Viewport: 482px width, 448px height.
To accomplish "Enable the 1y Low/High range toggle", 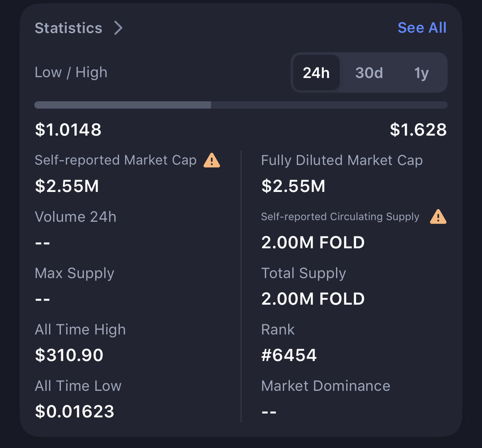I will click(x=421, y=73).
